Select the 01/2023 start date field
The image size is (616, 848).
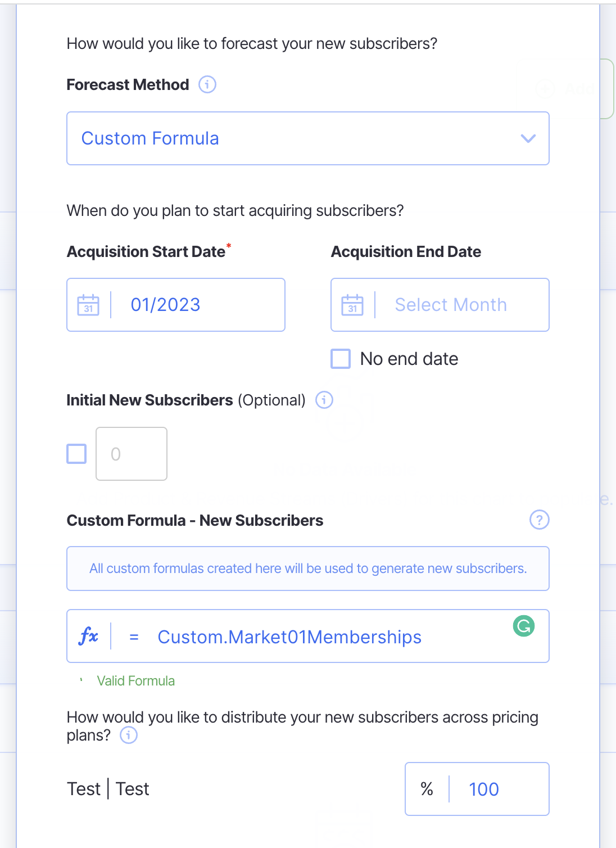click(x=197, y=305)
